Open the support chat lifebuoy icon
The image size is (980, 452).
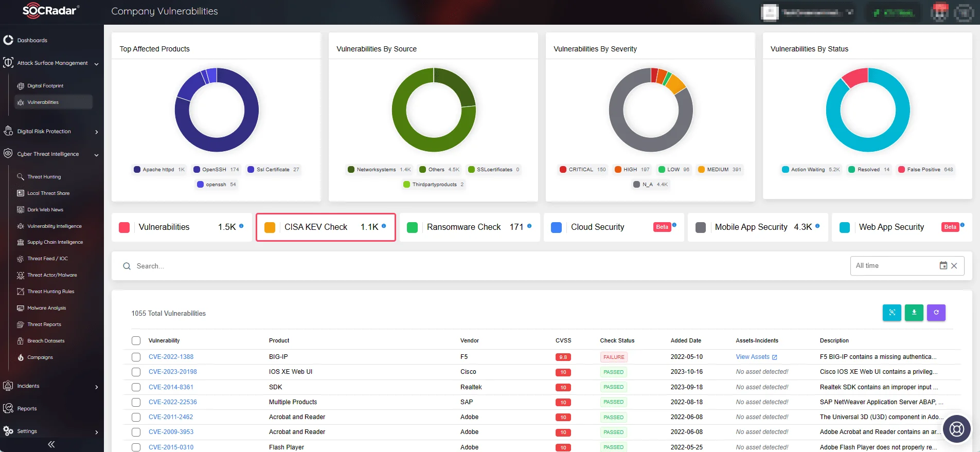coord(957,428)
